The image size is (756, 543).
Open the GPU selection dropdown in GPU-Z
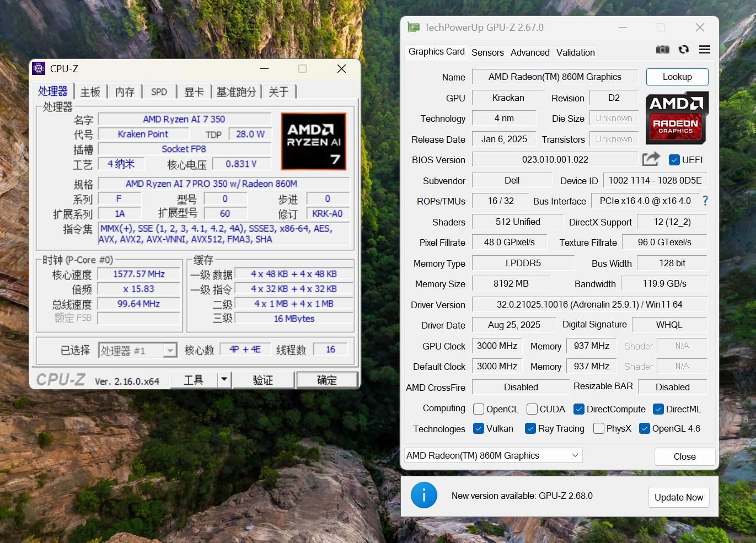pyautogui.click(x=494, y=455)
